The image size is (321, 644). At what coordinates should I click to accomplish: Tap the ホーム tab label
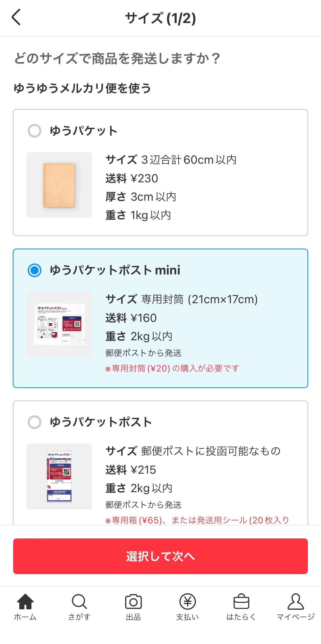25,617
